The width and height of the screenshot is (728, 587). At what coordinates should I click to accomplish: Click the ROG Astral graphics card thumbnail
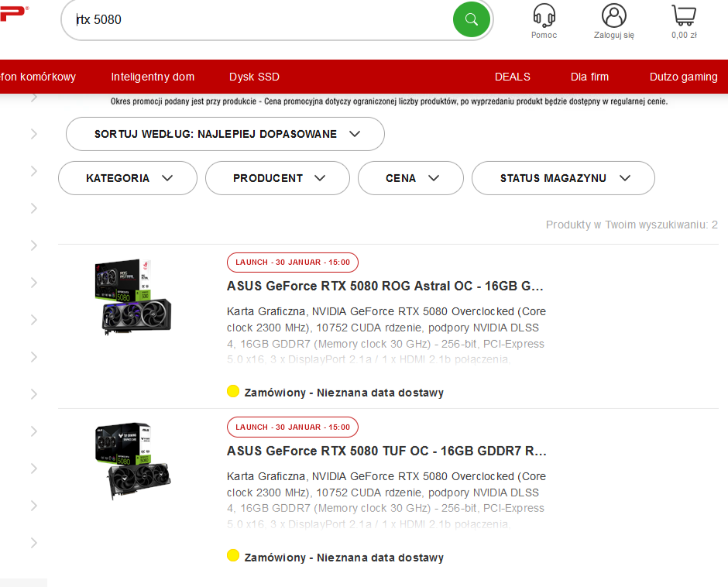132,297
